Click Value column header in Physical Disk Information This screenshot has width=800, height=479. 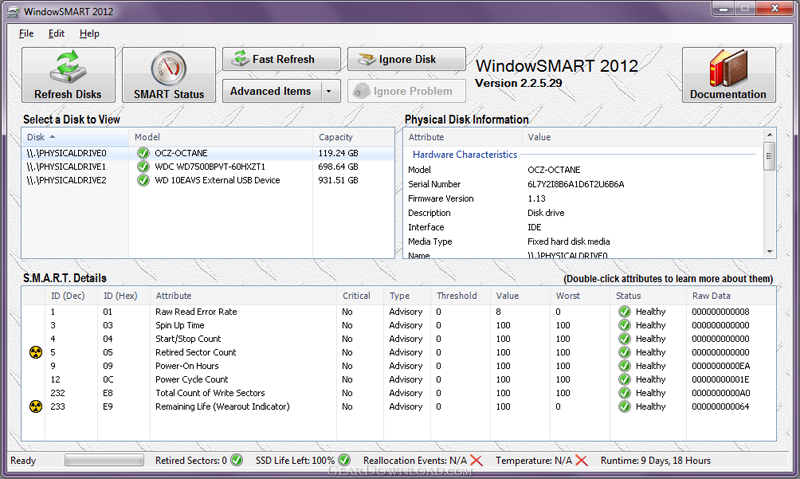tap(643, 137)
